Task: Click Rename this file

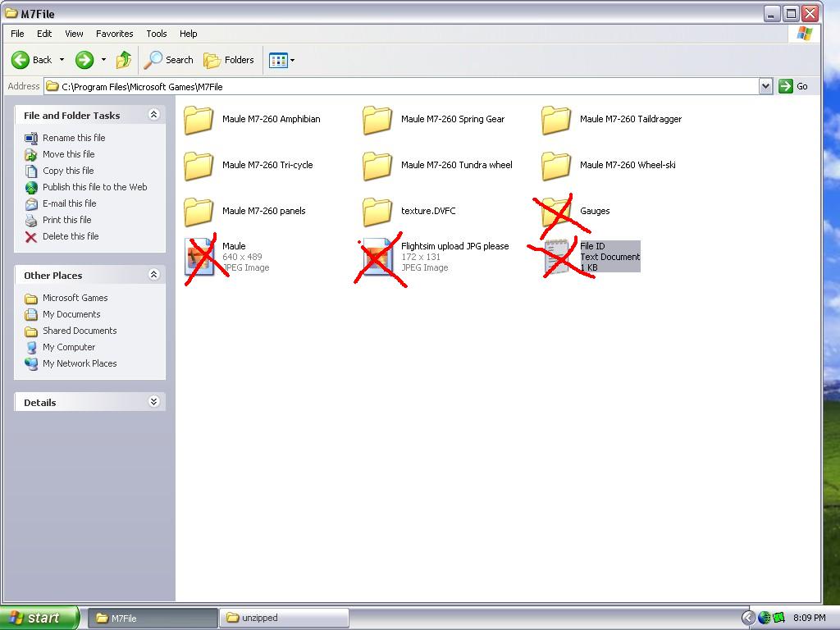Action: click(74, 138)
